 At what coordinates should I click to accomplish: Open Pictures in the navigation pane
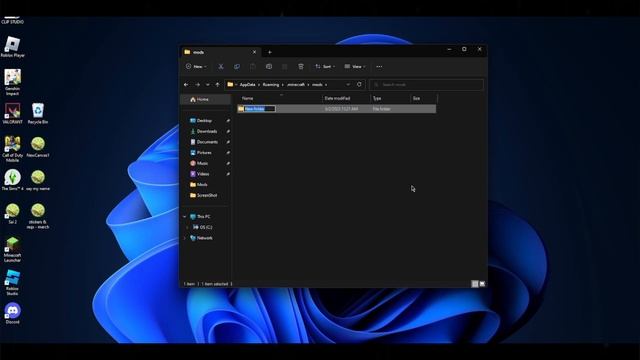coord(204,153)
